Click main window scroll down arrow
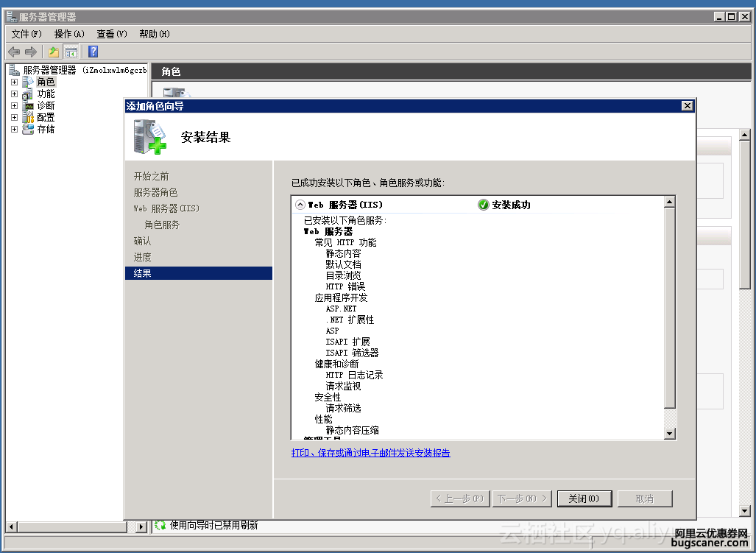The height and width of the screenshot is (553, 756). tap(744, 510)
